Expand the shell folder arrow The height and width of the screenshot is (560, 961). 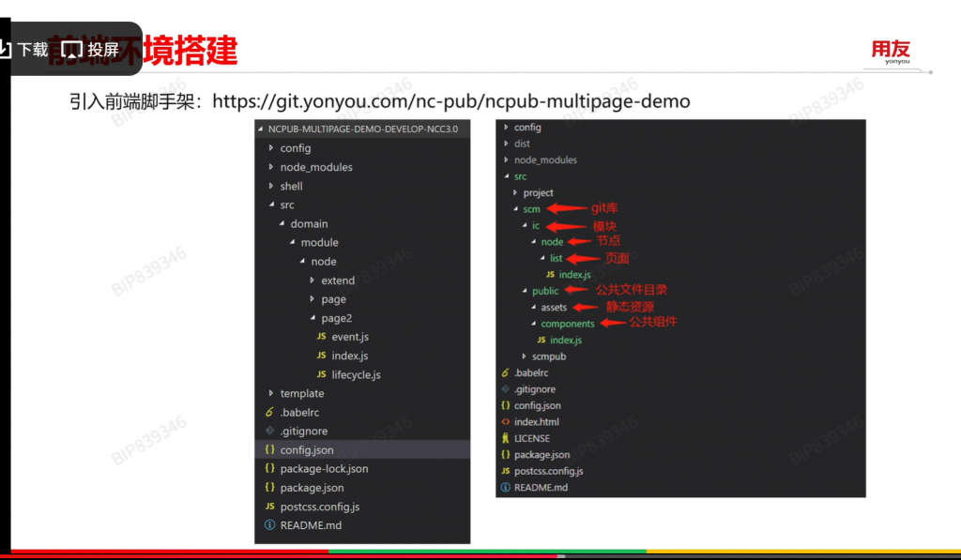click(271, 186)
